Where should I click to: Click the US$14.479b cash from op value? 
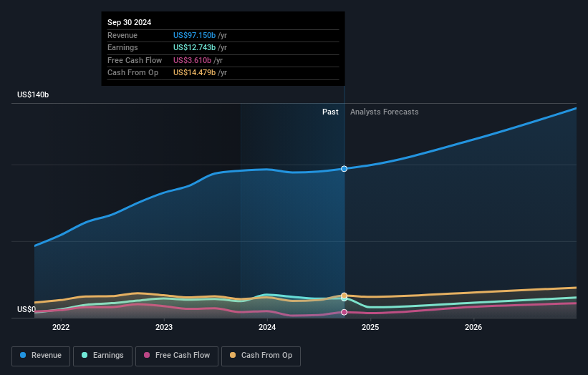(194, 73)
